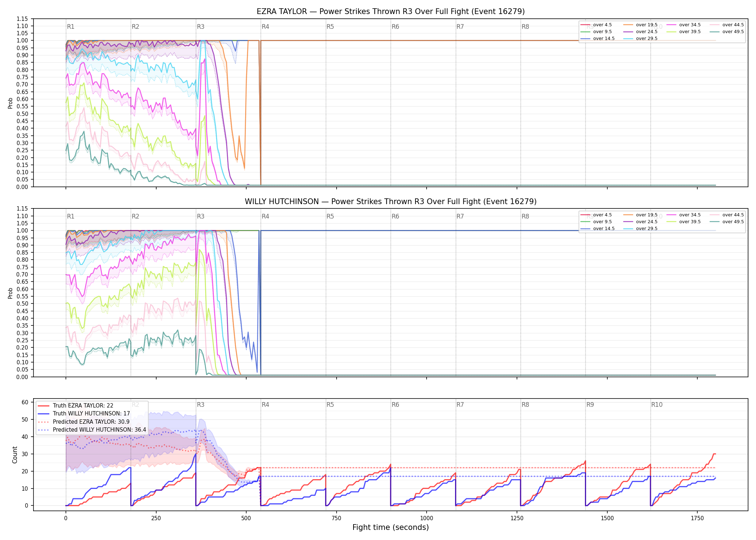The height and width of the screenshot is (540, 756).
Task: Click the WILLY HUTCHINSON chart title
Action: (391, 201)
